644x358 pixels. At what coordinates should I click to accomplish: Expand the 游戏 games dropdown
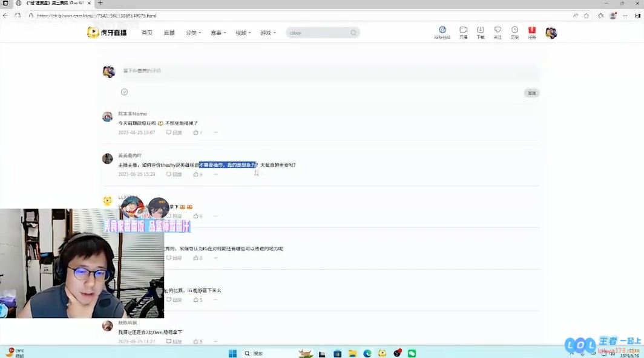(x=268, y=33)
